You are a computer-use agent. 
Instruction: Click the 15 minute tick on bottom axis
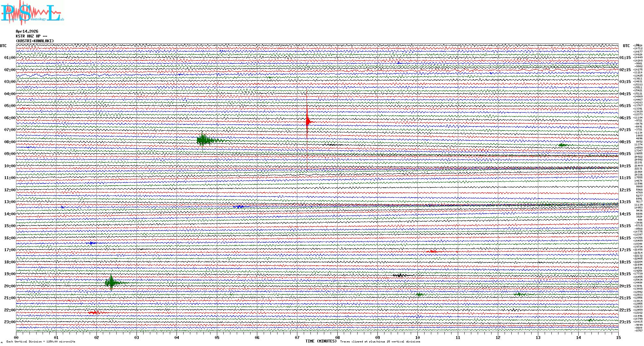[x=618, y=337]
